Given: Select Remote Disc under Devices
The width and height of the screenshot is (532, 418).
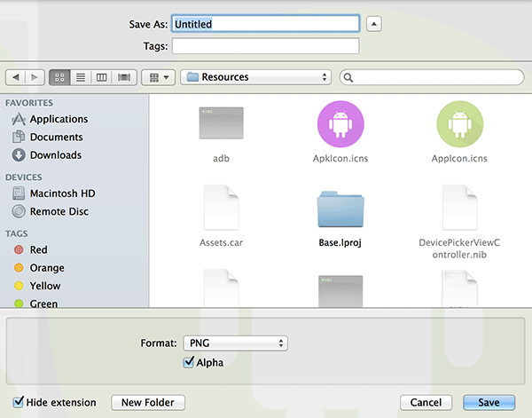Looking at the screenshot, I should pyautogui.click(x=51, y=211).
